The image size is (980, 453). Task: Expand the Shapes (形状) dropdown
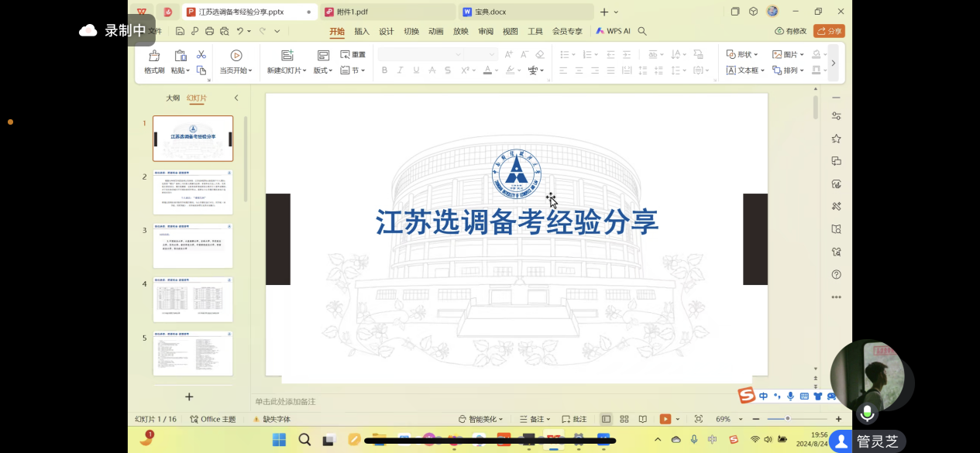[742, 54]
